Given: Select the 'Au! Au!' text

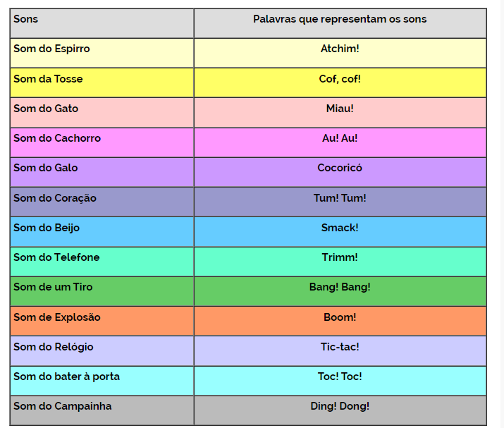Looking at the screenshot, I should pyautogui.click(x=340, y=138).
